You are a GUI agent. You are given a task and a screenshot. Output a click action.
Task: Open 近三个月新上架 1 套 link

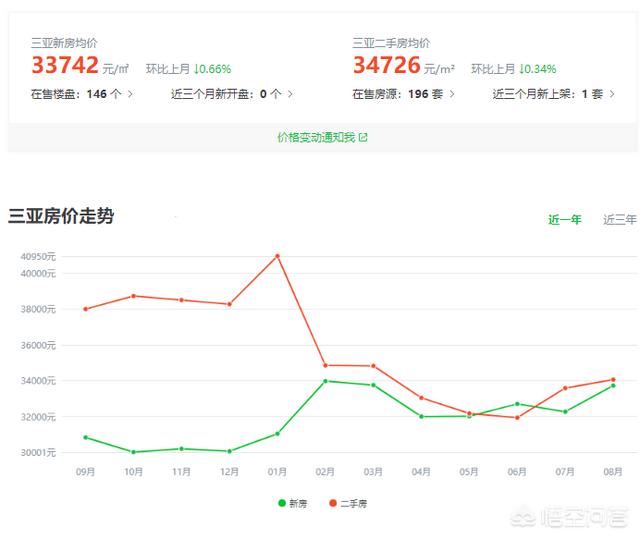point(553,94)
